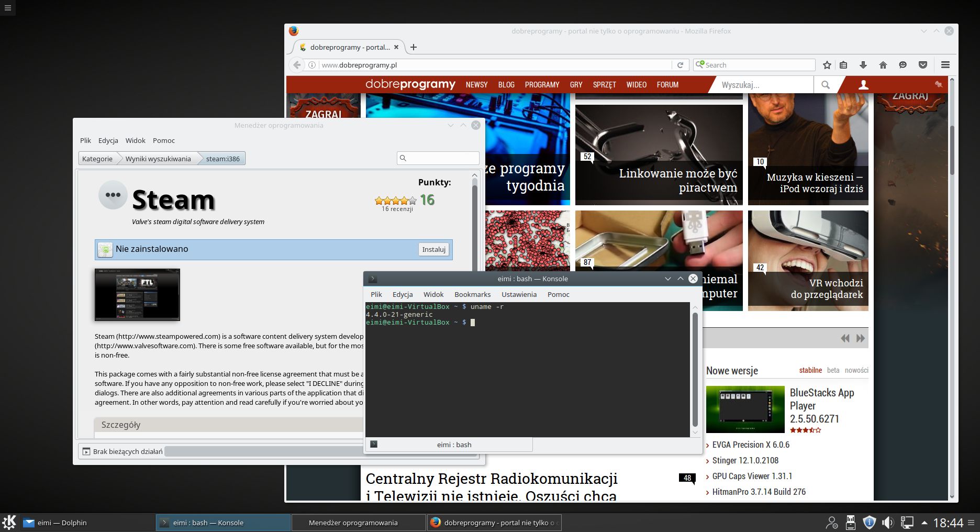This screenshot has height=532, width=980.
Task: Click the volume speaker tray icon
Action: pyautogui.click(x=888, y=523)
